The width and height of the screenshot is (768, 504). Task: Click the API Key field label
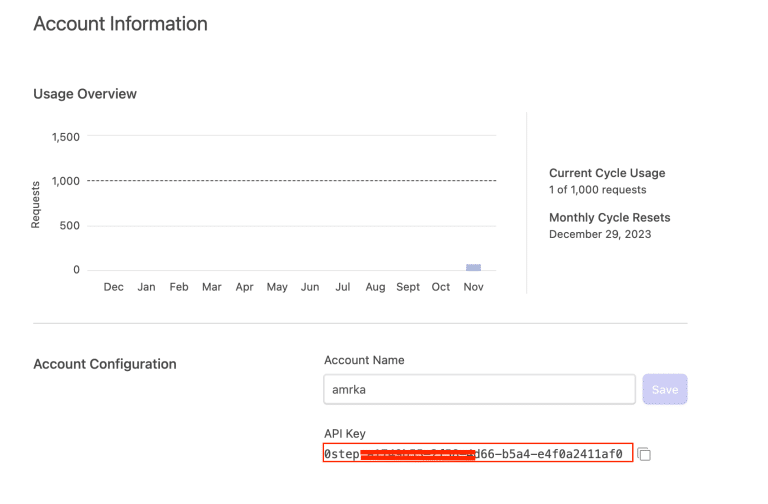(345, 433)
